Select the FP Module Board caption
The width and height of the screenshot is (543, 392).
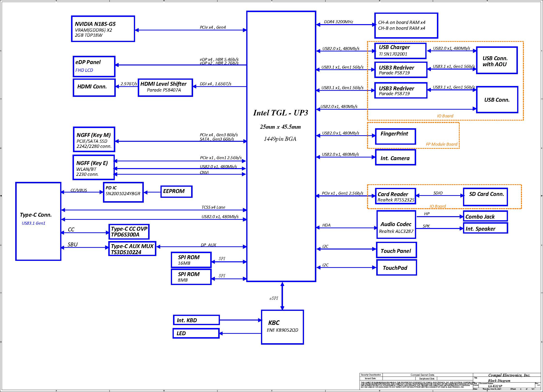[442, 144]
